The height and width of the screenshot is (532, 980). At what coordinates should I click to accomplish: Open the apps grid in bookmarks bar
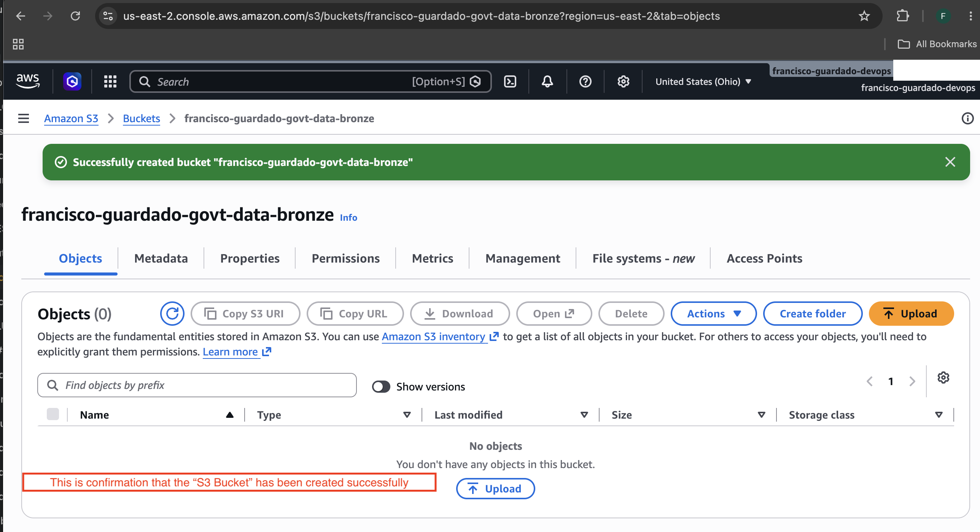pos(18,44)
